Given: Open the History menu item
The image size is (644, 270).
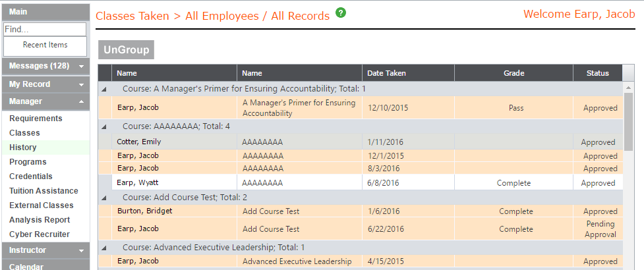Looking at the screenshot, I should click(23, 148).
